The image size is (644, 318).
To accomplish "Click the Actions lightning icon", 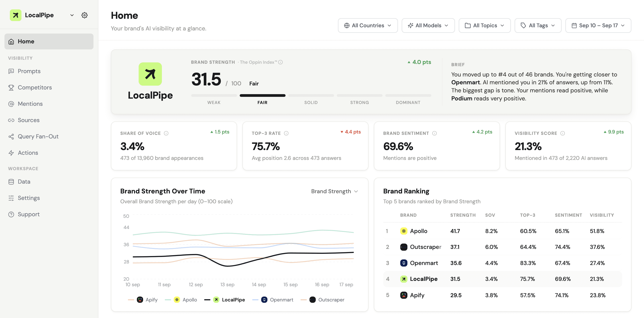I will (x=11, y=153).
